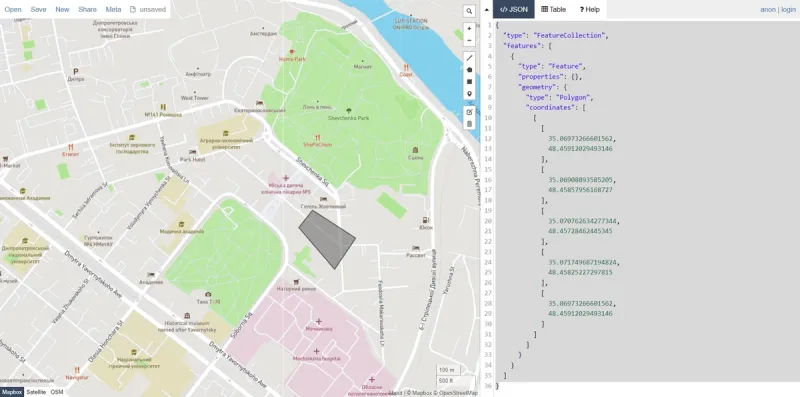Click the Share menu item
This screenshot has height=397, width=800.
pos(87,9)
